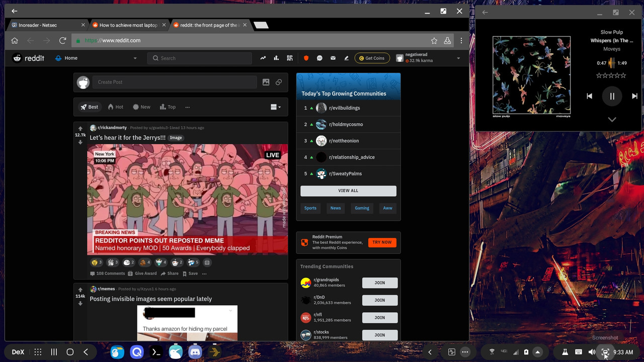
Task: Upvote the Jerrys post with the arrow icon
Action: [80, 127]
